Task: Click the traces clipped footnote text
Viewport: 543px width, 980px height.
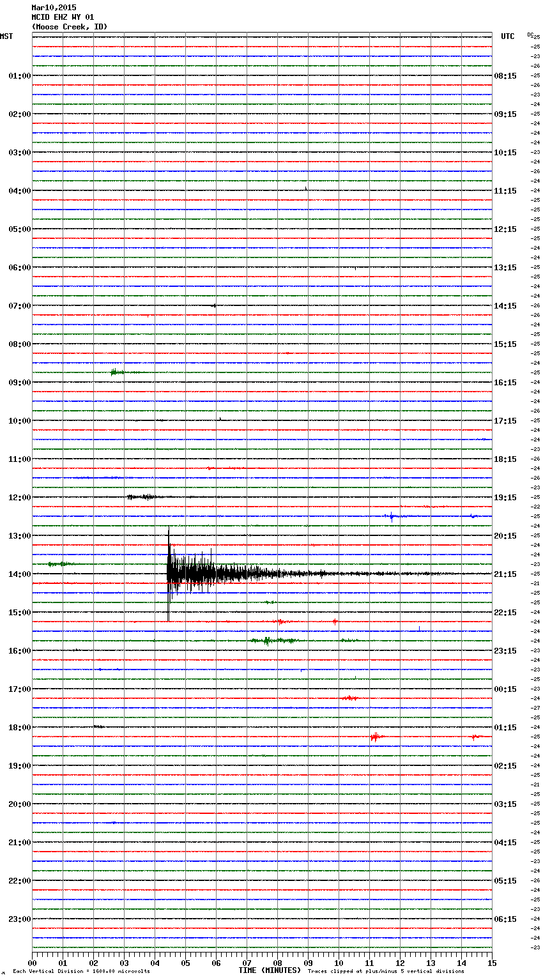Action: click(x=386, y=972)
